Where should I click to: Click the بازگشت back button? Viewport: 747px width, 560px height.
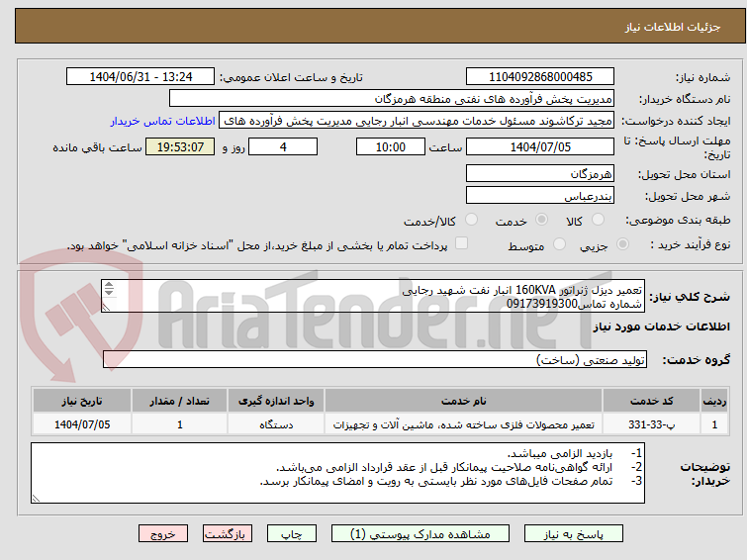click(228, 534)
